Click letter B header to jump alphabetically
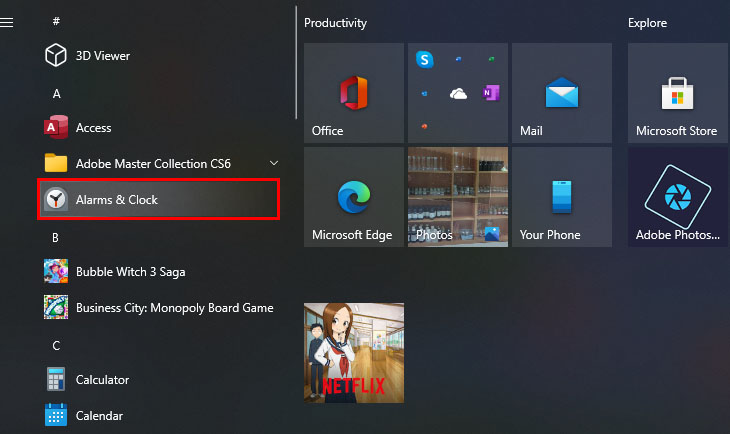The width and height of the screenshot is (730, 434). 56,237
